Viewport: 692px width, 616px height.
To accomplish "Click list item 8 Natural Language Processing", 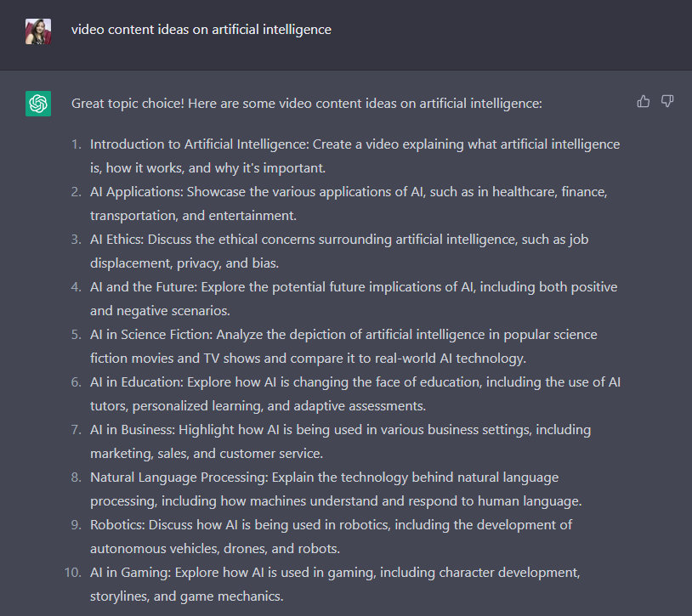I will tap(336, 489).
